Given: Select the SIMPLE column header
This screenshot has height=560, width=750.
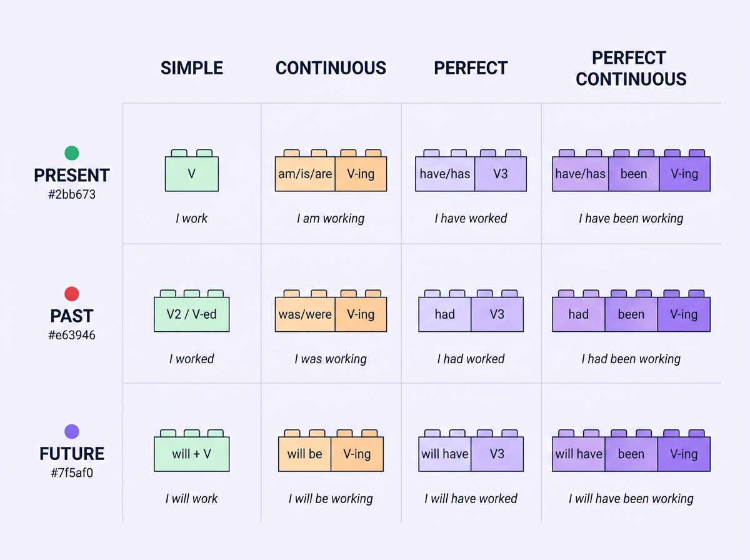Looking at the screenshot, I should click(x=192, y=68).
